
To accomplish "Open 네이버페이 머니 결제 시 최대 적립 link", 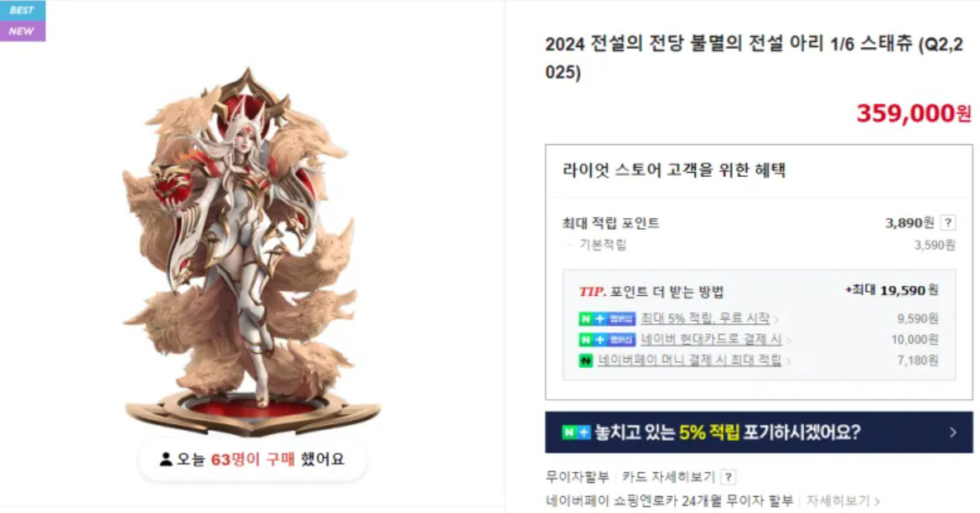I will tap(689, 360).
